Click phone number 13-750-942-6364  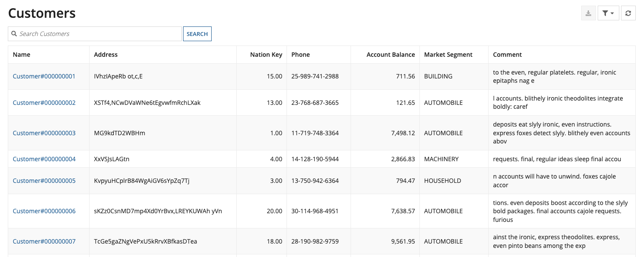(315, 181)
